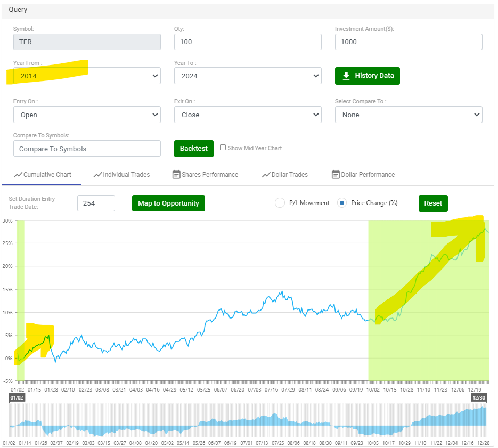Screen dimensions: 498x448
Task: Reset the chart with Reset button
Action: coord(433,203)
